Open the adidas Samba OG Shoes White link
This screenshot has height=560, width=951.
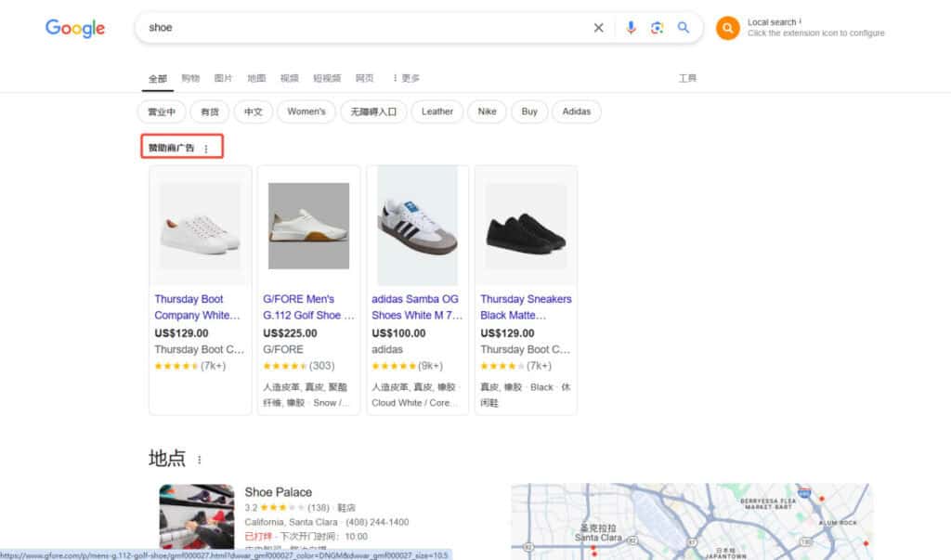tap(417, 307)
